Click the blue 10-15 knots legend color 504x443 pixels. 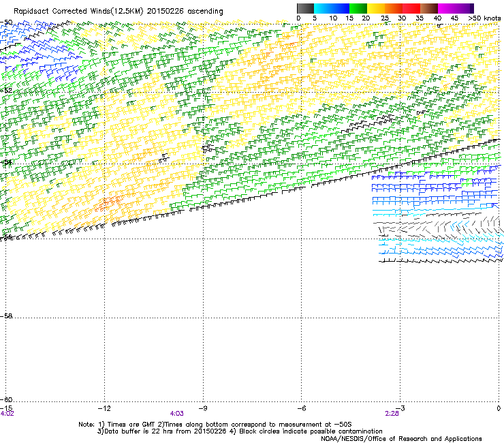coord(340,8)
